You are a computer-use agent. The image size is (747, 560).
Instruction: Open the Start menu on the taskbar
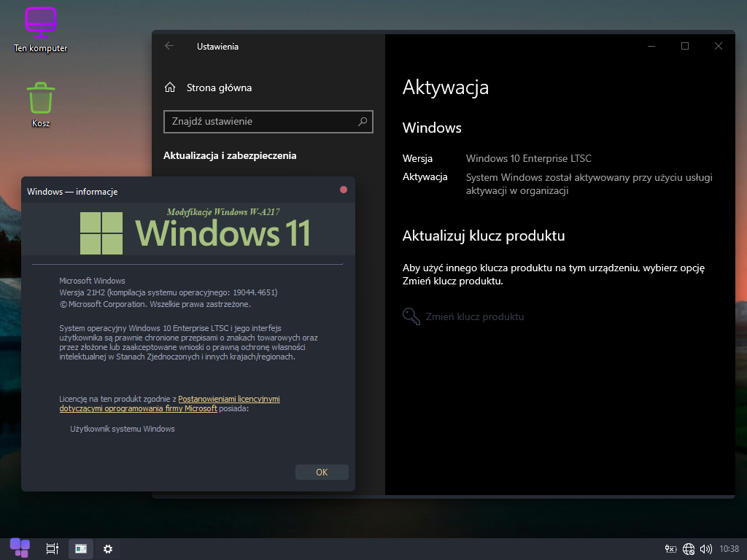[20, 548]
